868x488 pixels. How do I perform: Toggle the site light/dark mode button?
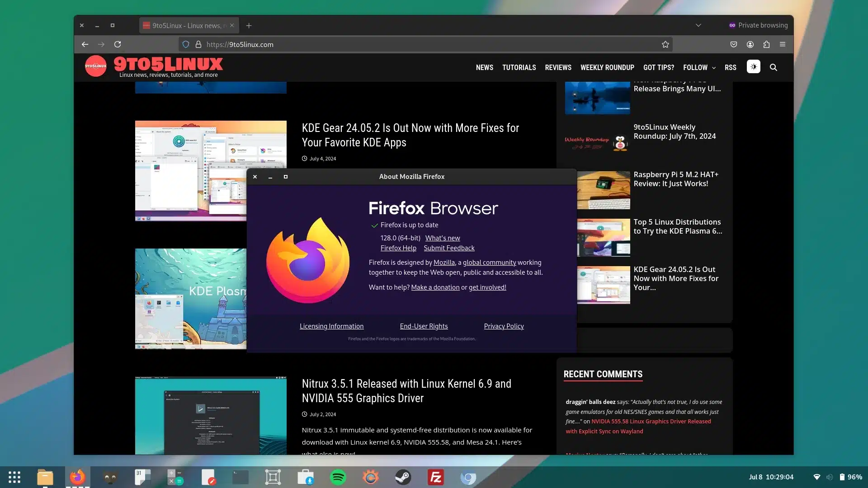[753, 67]
